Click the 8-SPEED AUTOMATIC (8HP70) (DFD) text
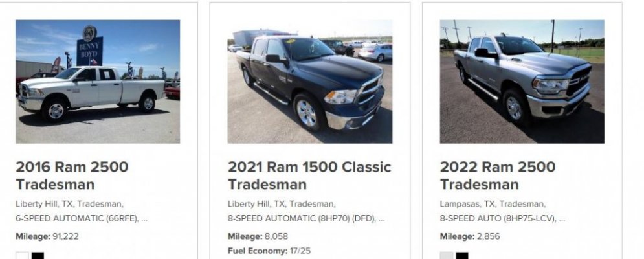This screenshot has height=259, width=644. (x=302, y=219)
